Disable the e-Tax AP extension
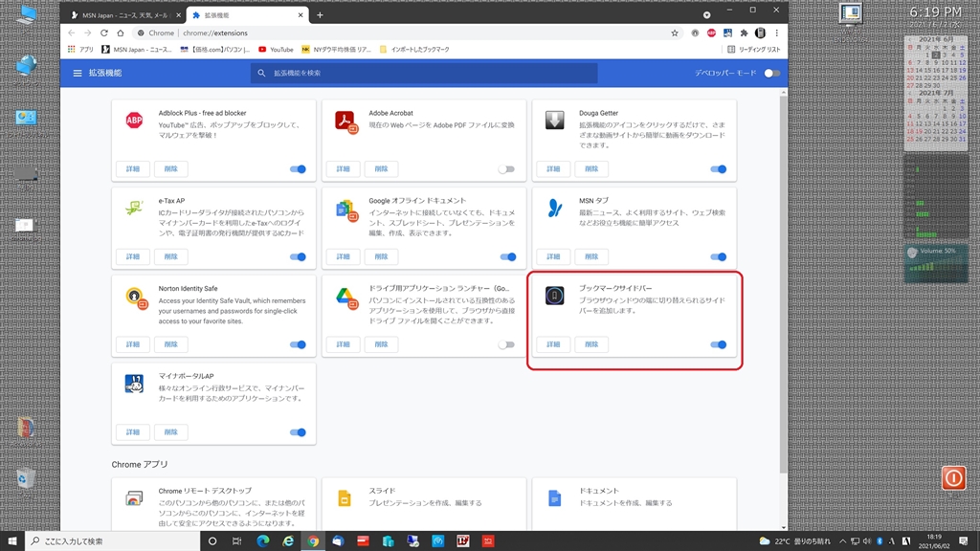This screenshot has width=980, height=551. click(x=298, y=256)
